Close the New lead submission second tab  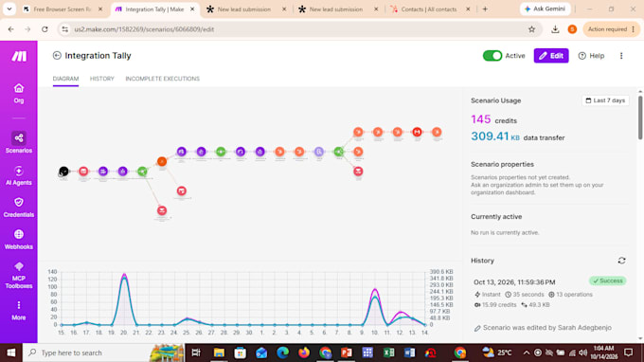pos(376,9)
